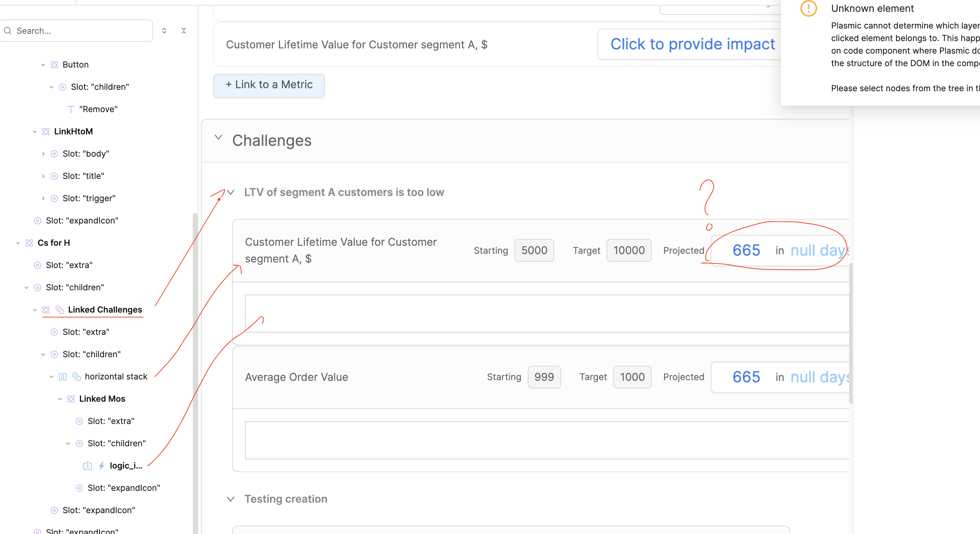
Task: Click the + Link to a Metric button
Action: pyautogui.click(x=269, y=85)
